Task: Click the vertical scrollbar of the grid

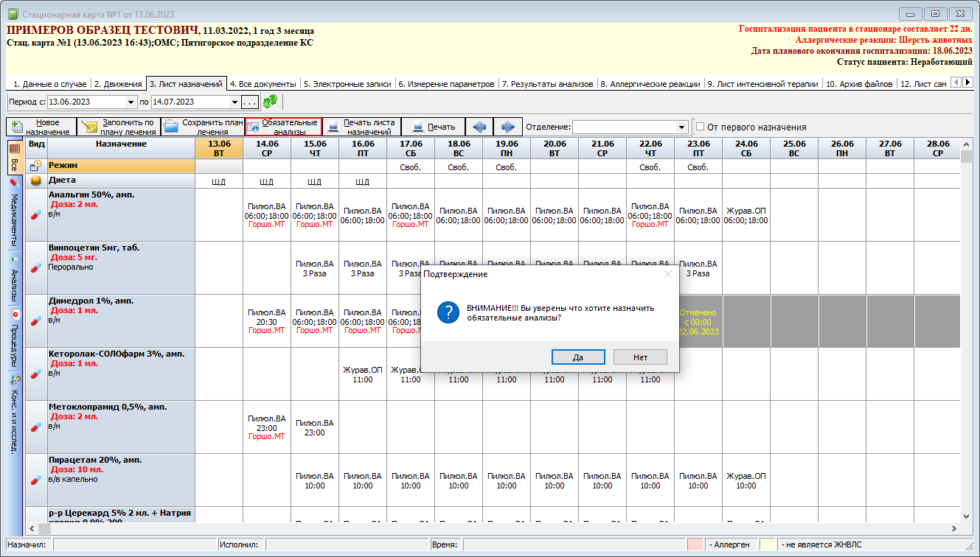Action: (x=967, y=329)
